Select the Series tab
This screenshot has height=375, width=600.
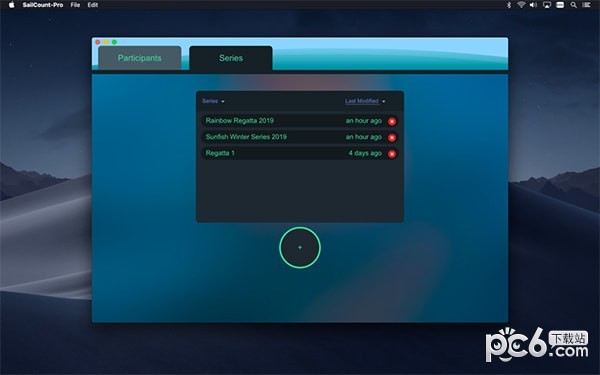[x=231, y=58]
